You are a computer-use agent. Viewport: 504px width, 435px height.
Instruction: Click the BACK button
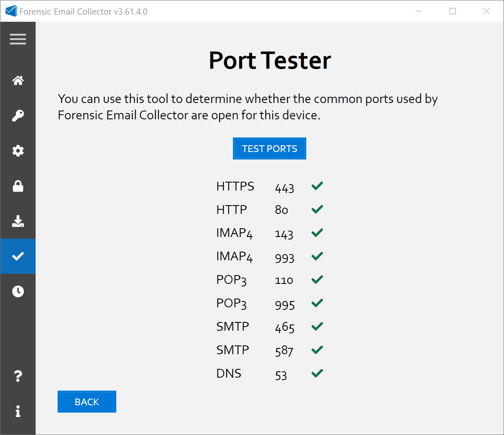point(87,402)
